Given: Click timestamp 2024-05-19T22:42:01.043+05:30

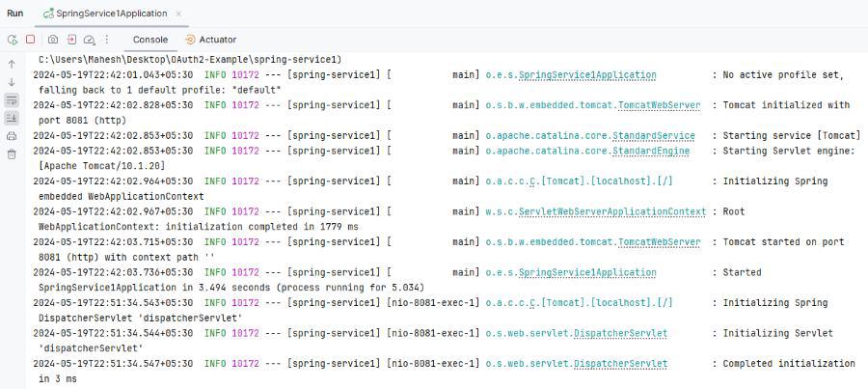Looking at the screenshot, I should tap(113, 75).
